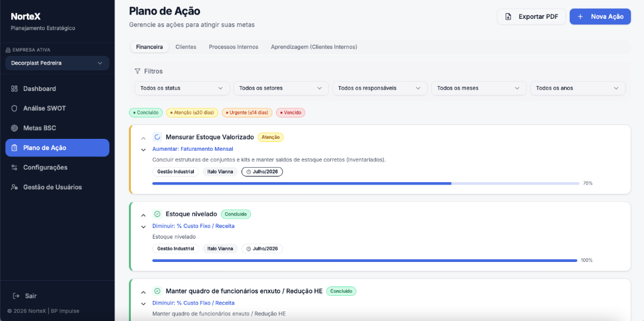Open the Decorplast Pedreira company dropdown

click(x=57, y=63)
